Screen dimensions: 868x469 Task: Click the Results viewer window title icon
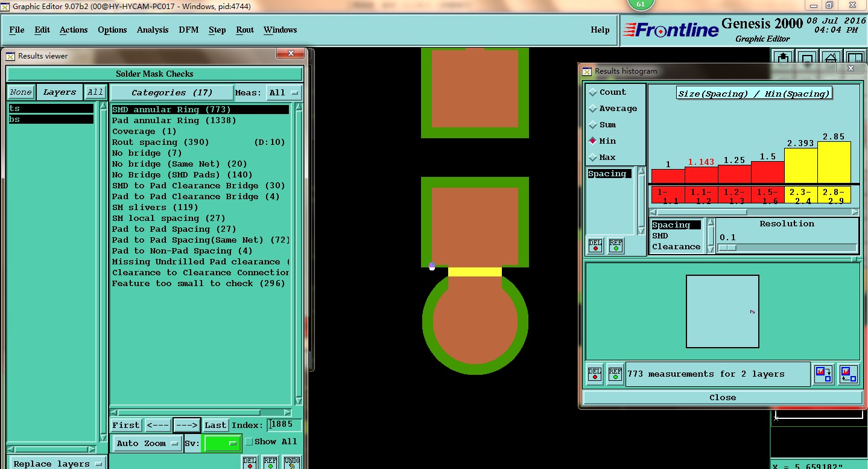pyautogui.click(x=10, y=56)
